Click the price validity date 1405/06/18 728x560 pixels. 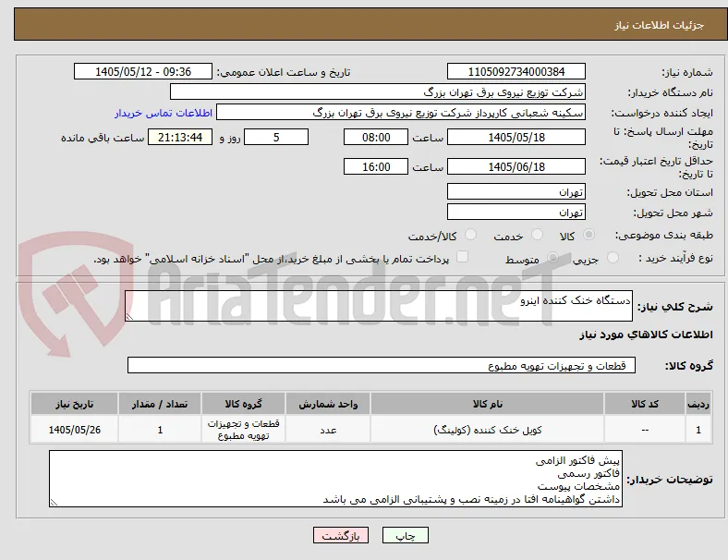click(x=516, y=166)
